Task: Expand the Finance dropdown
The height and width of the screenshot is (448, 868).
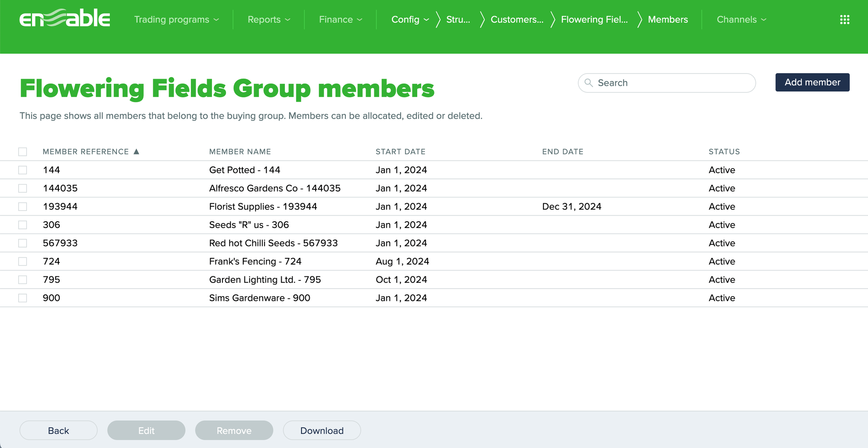Action: tap(340, 19)
